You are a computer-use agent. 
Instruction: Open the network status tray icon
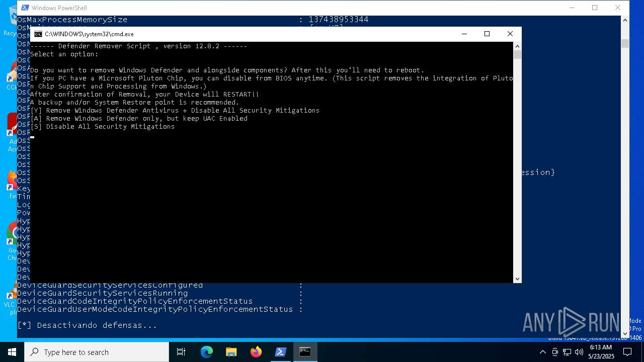[x=567, y=352]
